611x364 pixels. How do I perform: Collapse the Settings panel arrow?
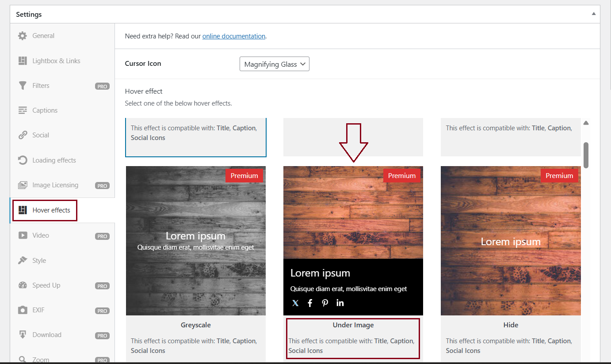[x=593, y=14]
